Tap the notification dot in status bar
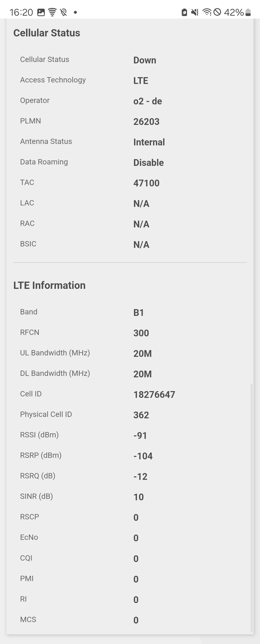This screenshot has width=260, height=644. pos(75,12)
